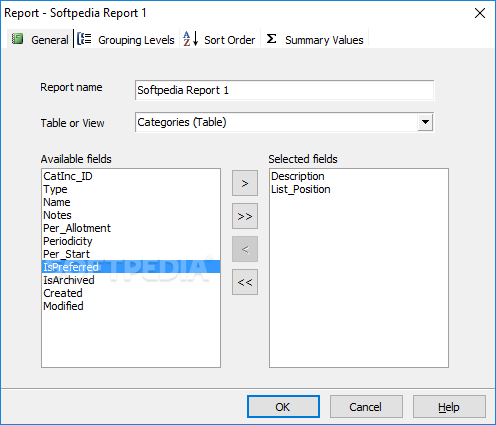Viewport: 496px width, 425px height.
Task: Select Modified in Available fields
Action: point(131,306)
